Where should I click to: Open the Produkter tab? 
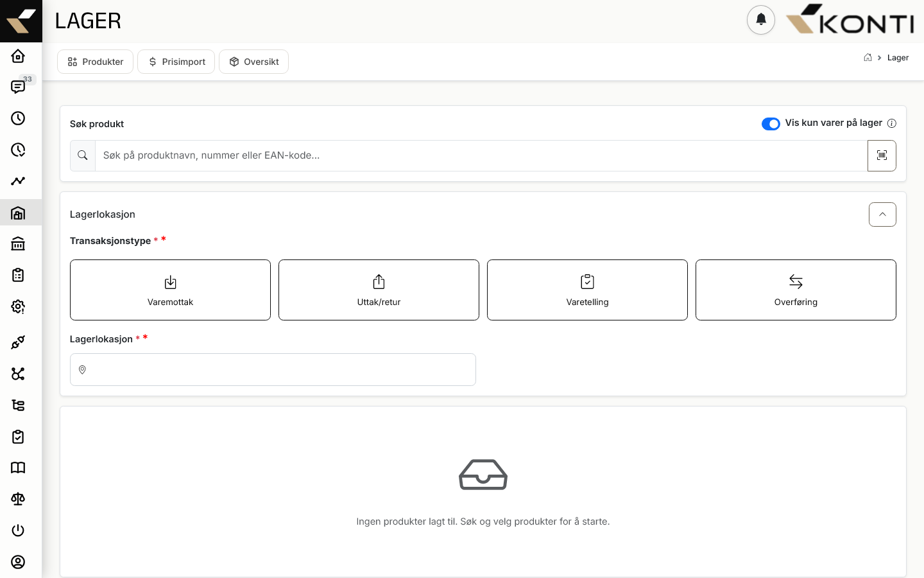[x=95, y=62]
